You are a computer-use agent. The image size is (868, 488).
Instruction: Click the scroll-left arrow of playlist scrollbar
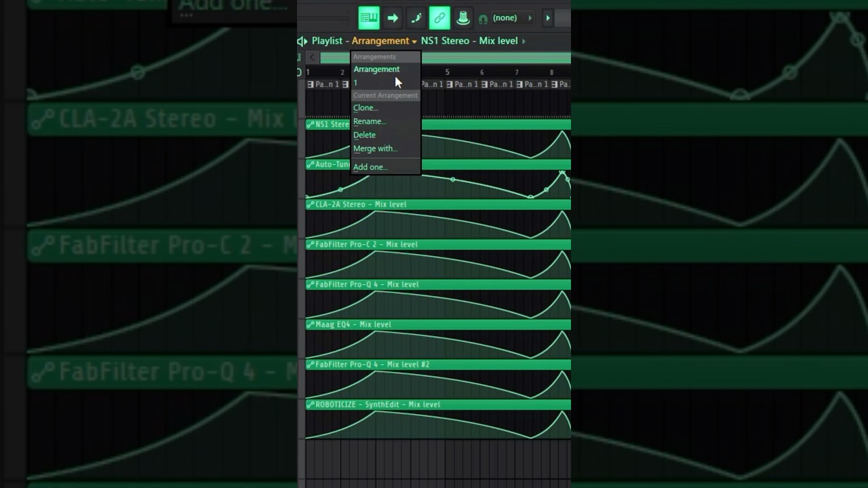click(312, 58)
